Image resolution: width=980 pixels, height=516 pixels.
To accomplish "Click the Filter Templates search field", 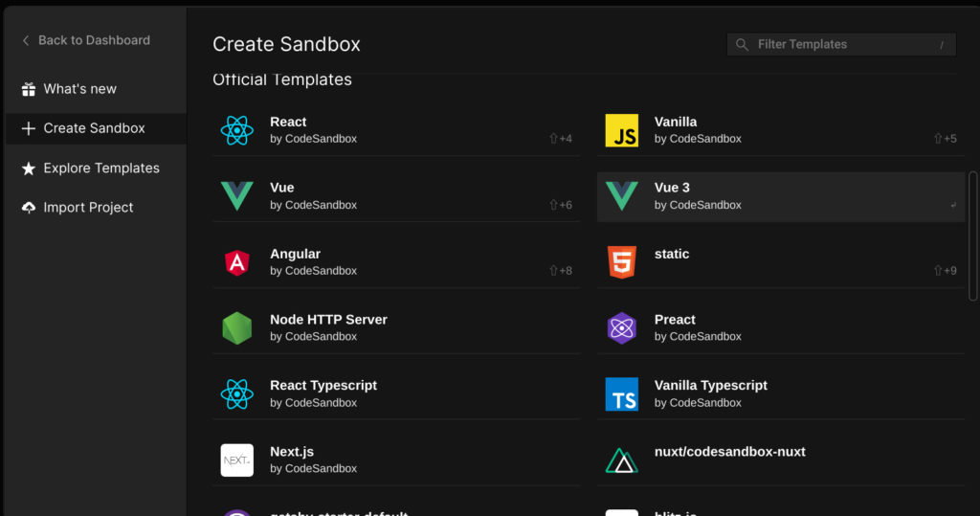I will pos(841,44).
